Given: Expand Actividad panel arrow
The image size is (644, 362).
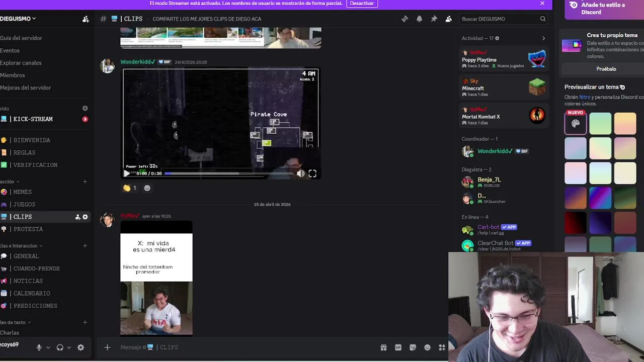Looking at the screenshot, I should (543, 38).
